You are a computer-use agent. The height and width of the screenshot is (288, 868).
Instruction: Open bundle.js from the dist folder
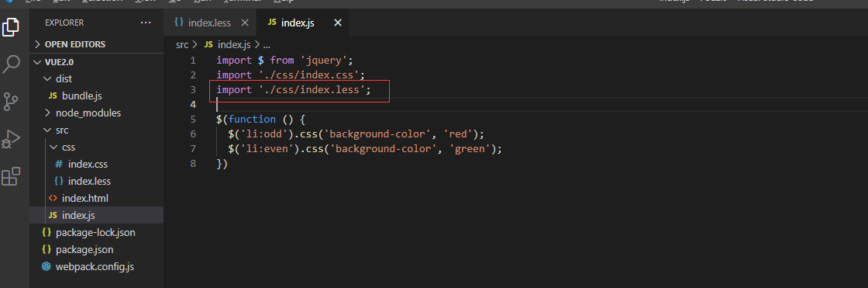[96, 96]
